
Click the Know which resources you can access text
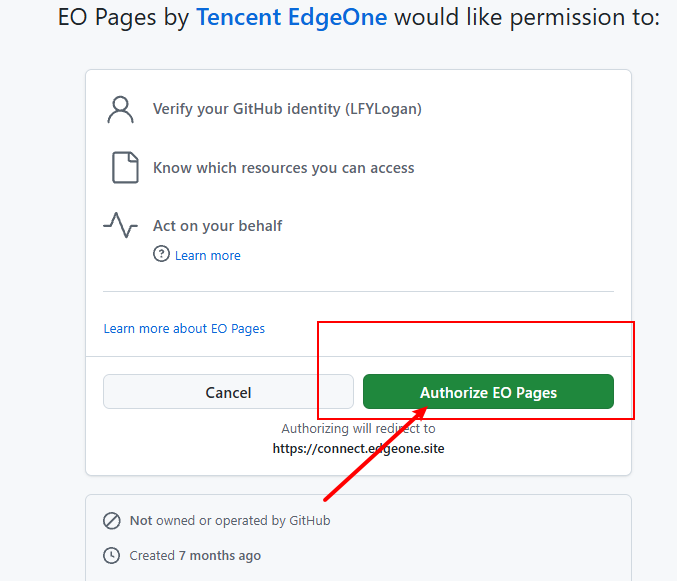(284, 167)
